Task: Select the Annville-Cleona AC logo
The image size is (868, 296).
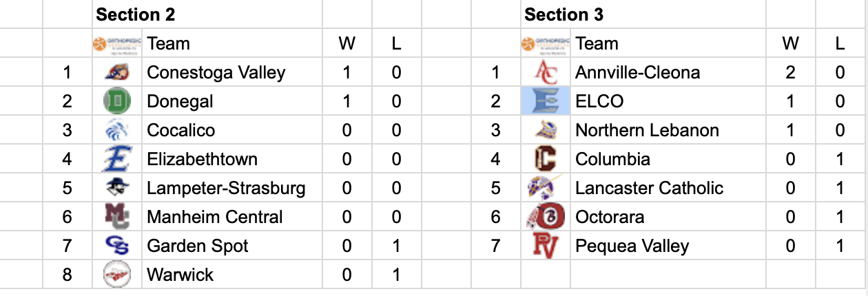Action: pyautogui.click(x=545, y=72)
